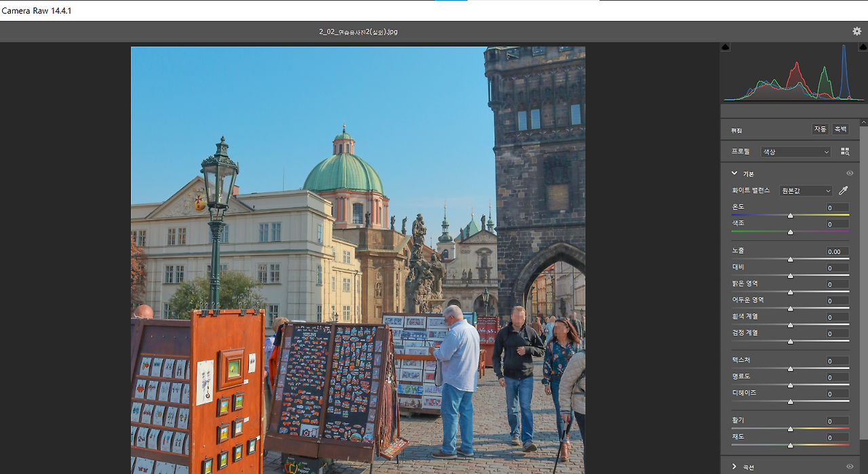
Task: Collapse the 기본 panel section
Action: pos(734,174)
